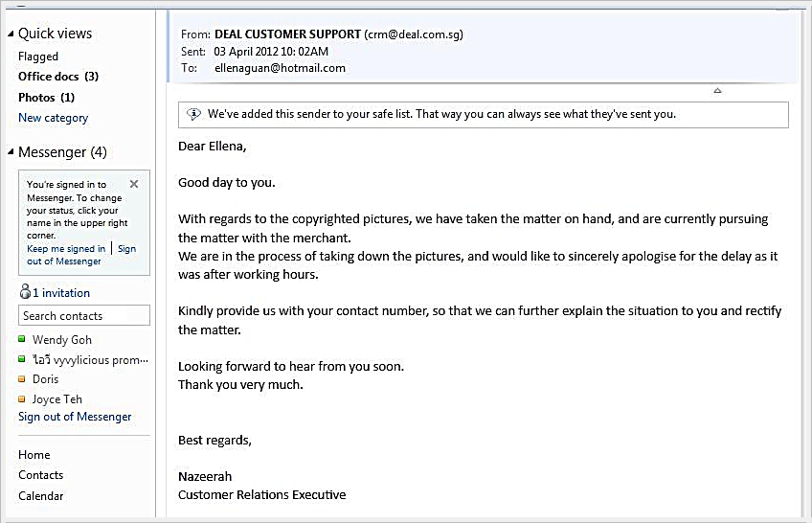Click the Keep me signed in link
Viewport: 812px width, 523px height.
click(x=66, y=248)
